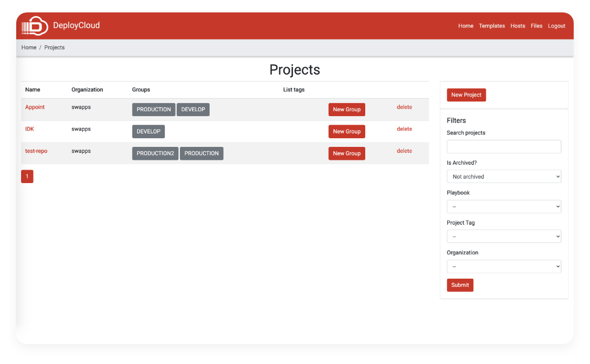Delete the IDK project

point(404,129)
